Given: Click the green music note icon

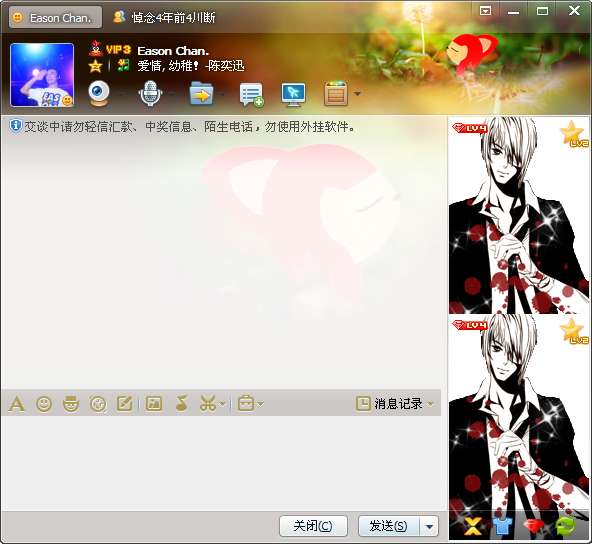Looking at the screenshot, I should (x=123, y=65).
